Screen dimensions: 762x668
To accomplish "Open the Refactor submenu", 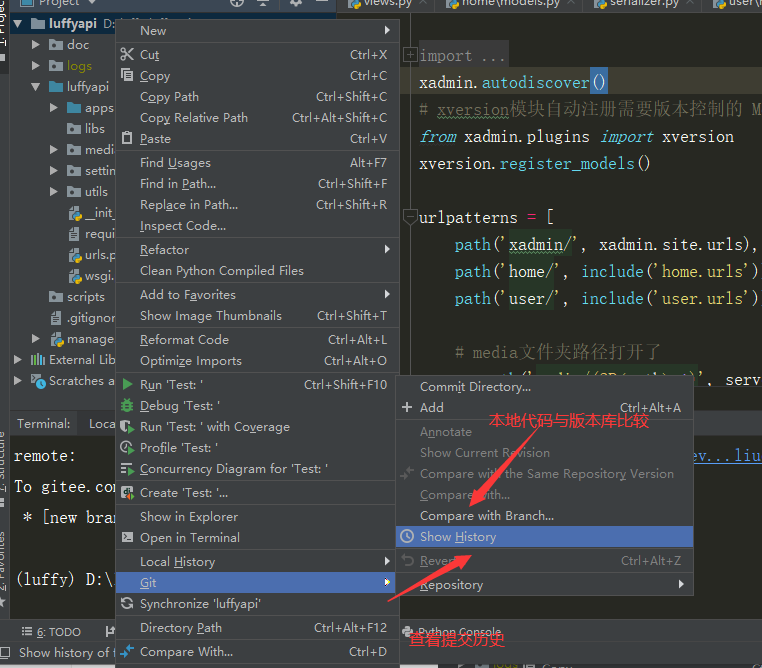I will coord(258,250).
